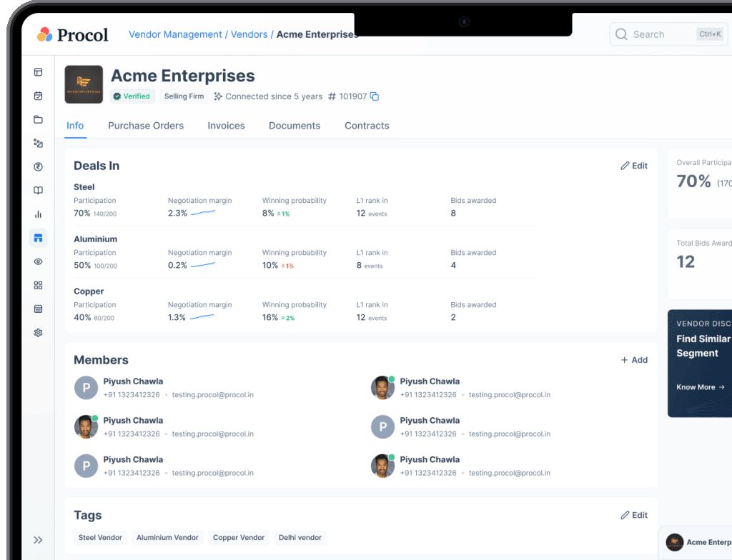Click the Ctrl+K shortcut chip
732x560 pixels.
(x=710, y=34)
